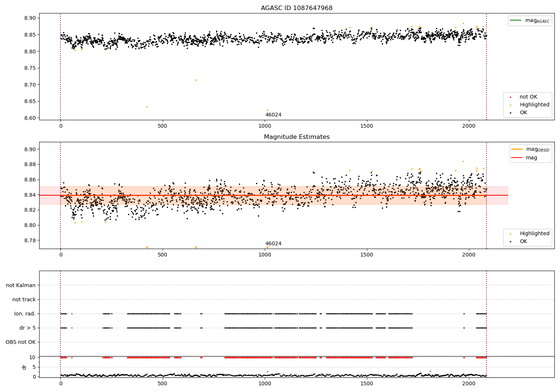Image resolution: width=560 pixels, height=392 pixels.
Task: Select the 'not OK' legend entry in top plot
Action: (x=524, y=97)
